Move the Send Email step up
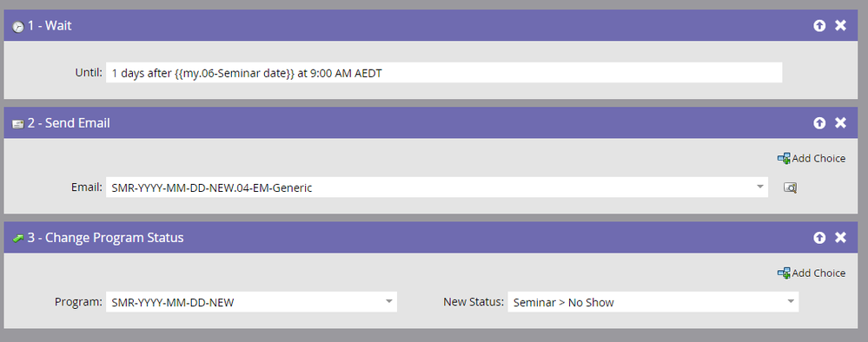Viewport: 868px width, 342px height. click(819, 123)
